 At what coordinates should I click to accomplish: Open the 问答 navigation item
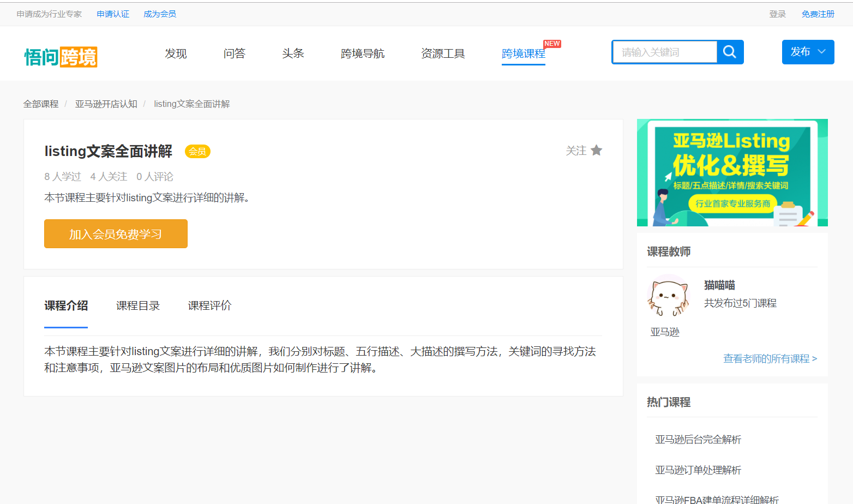(235, 53)
